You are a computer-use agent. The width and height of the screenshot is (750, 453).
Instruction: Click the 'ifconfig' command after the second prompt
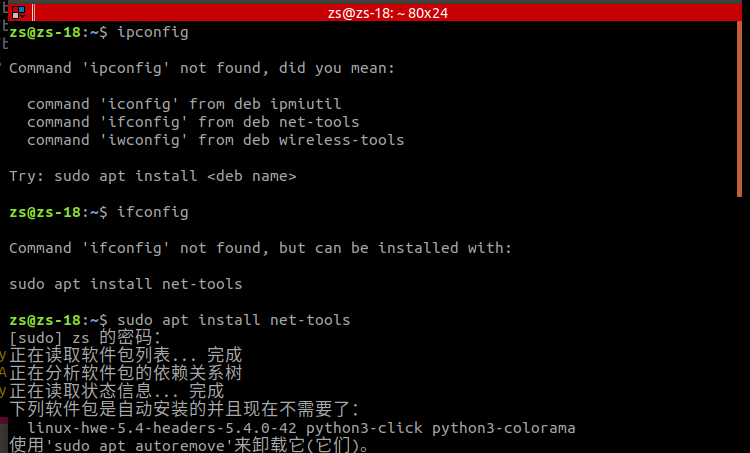153,212
